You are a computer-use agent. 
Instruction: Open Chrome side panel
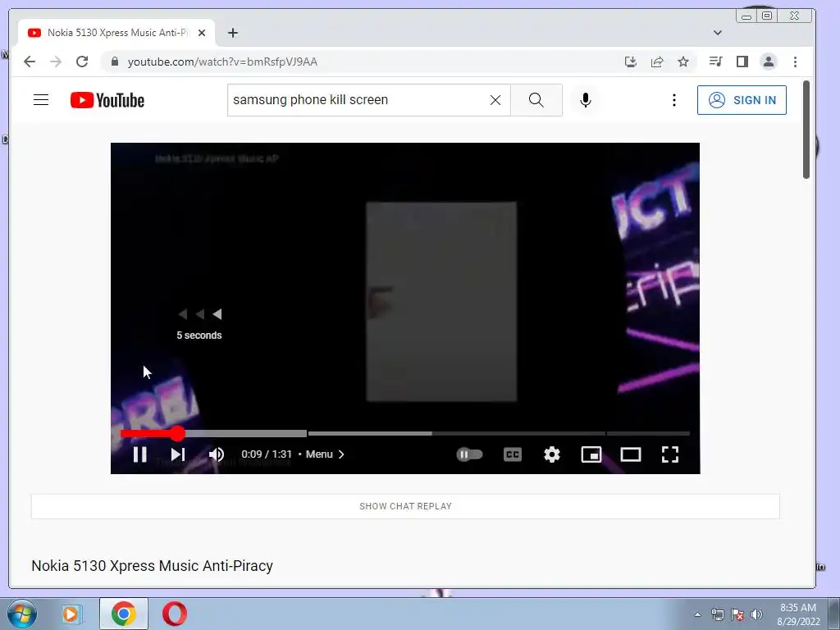(742, 62)
